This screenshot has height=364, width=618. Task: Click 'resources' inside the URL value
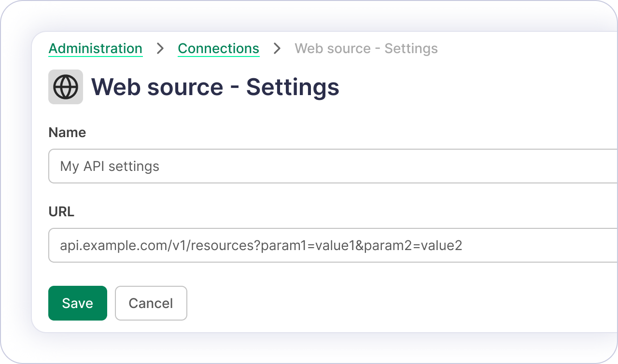[x=224, y=245]
